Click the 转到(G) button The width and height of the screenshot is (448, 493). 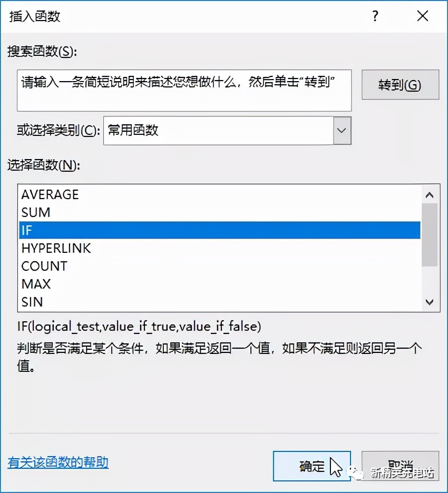400,85
